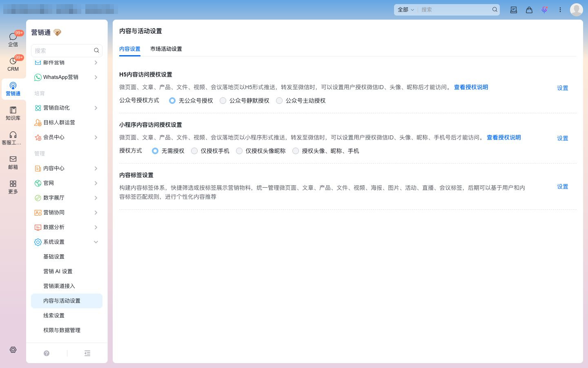The height and width of the screenshot is (368, 588).
Task: Click the search magnifier in top bar
Action: coord(494,9)
